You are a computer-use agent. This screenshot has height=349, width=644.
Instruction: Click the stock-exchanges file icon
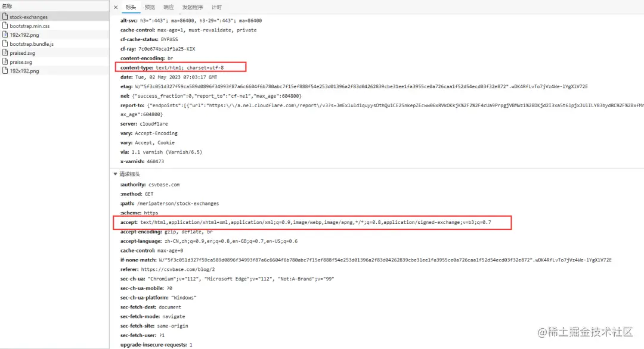5,17
